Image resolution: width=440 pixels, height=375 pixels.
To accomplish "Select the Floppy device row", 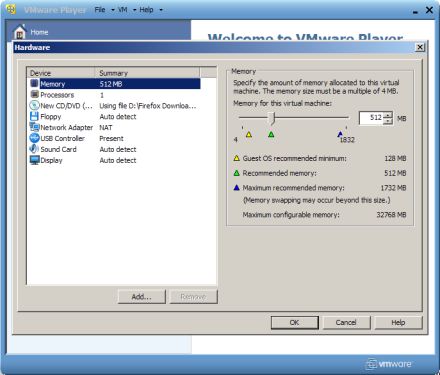I will tap(115, 117).
